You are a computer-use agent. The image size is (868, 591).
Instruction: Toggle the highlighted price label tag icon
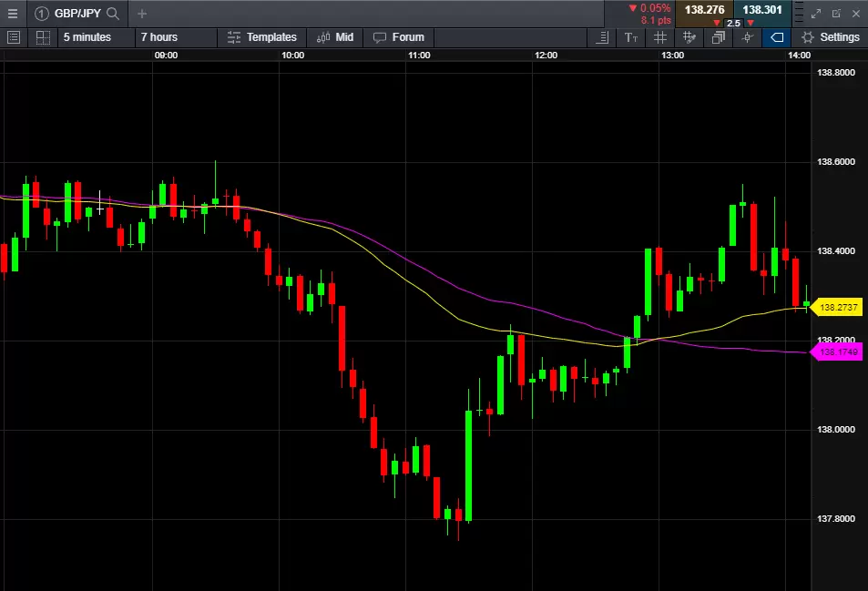tap(776, 37)
